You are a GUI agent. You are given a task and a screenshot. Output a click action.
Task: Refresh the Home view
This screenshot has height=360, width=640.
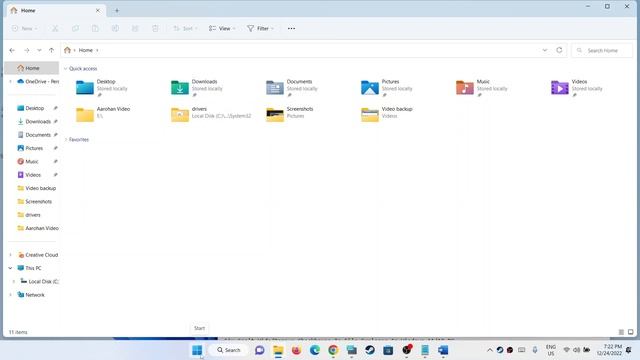[559, 50]
